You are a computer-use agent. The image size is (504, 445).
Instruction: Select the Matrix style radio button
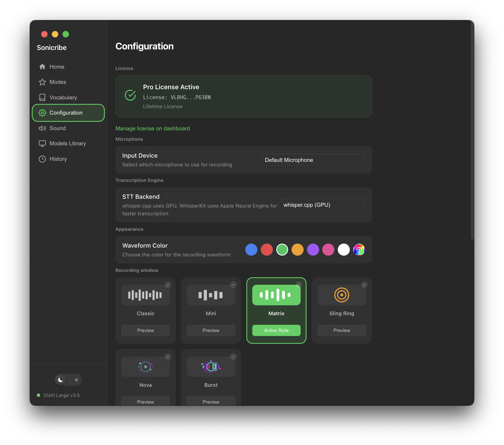[299, 285]
